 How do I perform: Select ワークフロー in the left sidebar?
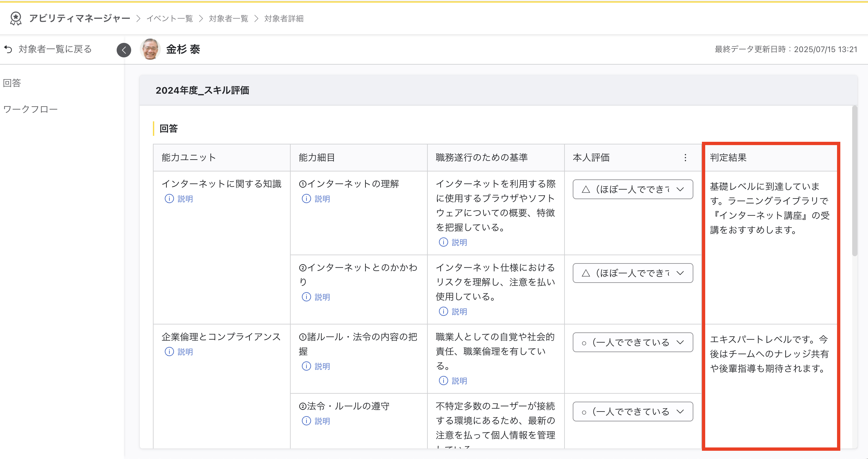30,109
